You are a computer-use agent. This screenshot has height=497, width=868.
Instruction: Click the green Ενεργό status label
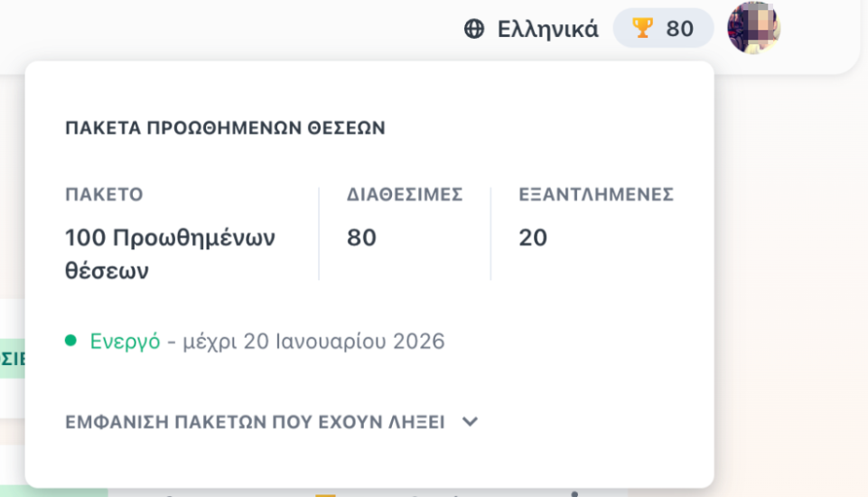[x=126, y=342]
